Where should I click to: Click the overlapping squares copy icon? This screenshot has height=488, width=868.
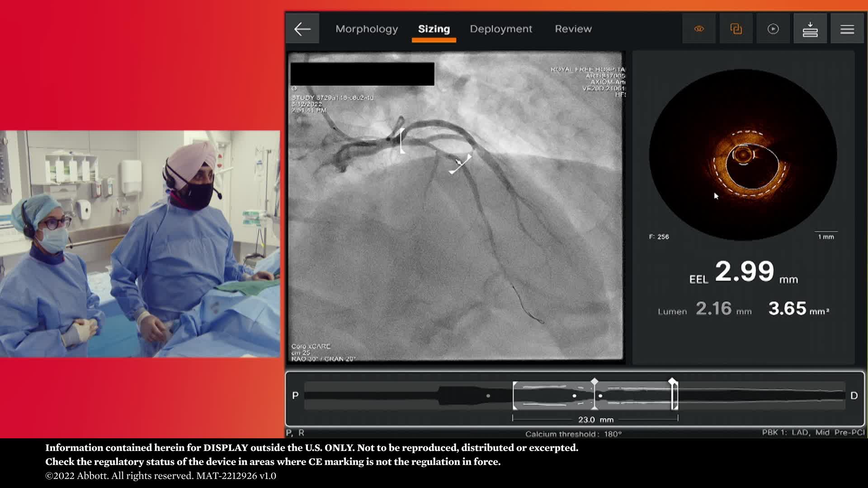736,29
